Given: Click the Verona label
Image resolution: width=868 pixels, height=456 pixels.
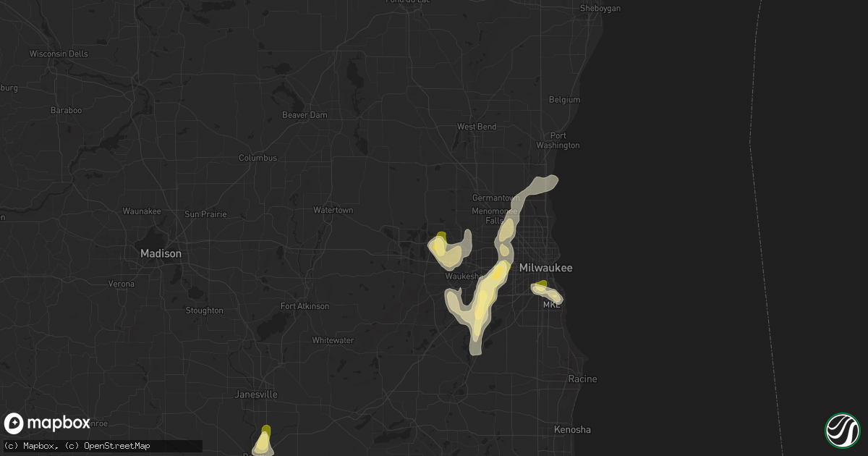Looking at the screenshot, I should tap(122, 284).
